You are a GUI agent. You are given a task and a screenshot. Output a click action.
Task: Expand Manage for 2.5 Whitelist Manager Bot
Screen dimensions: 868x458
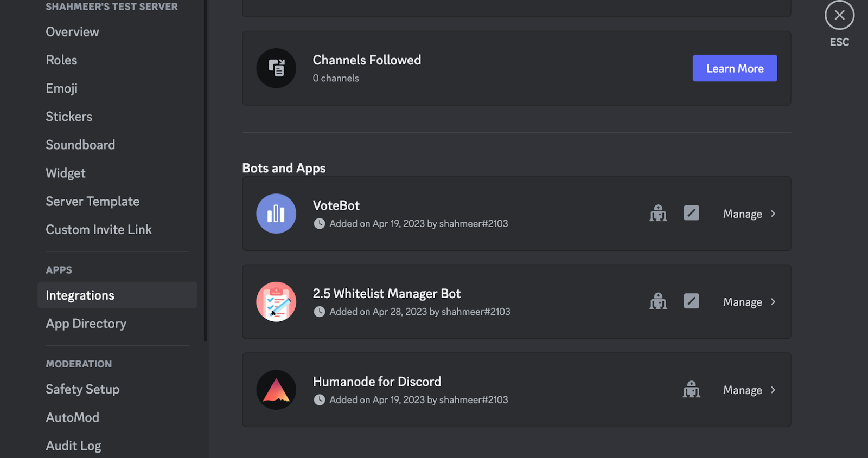tap(750, 302)
